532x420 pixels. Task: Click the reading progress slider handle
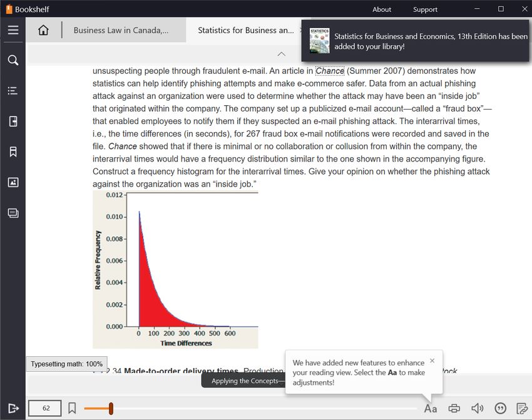pyautogui.click(x=111, y=409)
